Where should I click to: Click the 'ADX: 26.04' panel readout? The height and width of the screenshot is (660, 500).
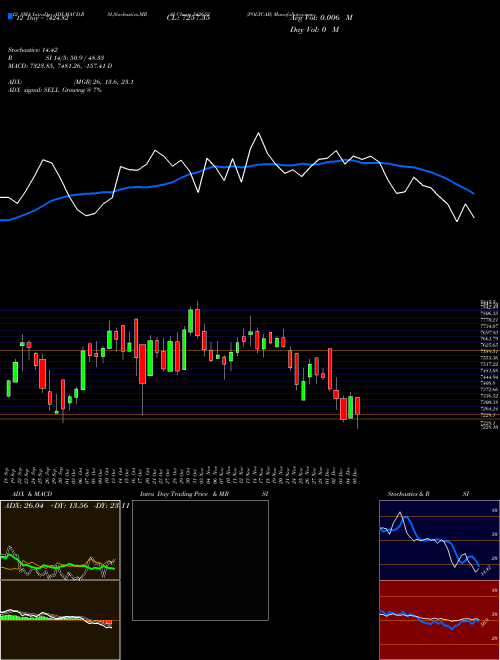[24, 505]
